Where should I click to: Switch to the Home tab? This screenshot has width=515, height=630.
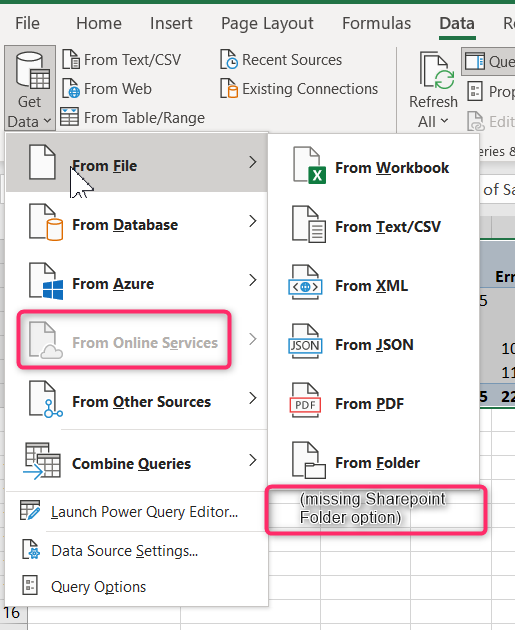99,23
